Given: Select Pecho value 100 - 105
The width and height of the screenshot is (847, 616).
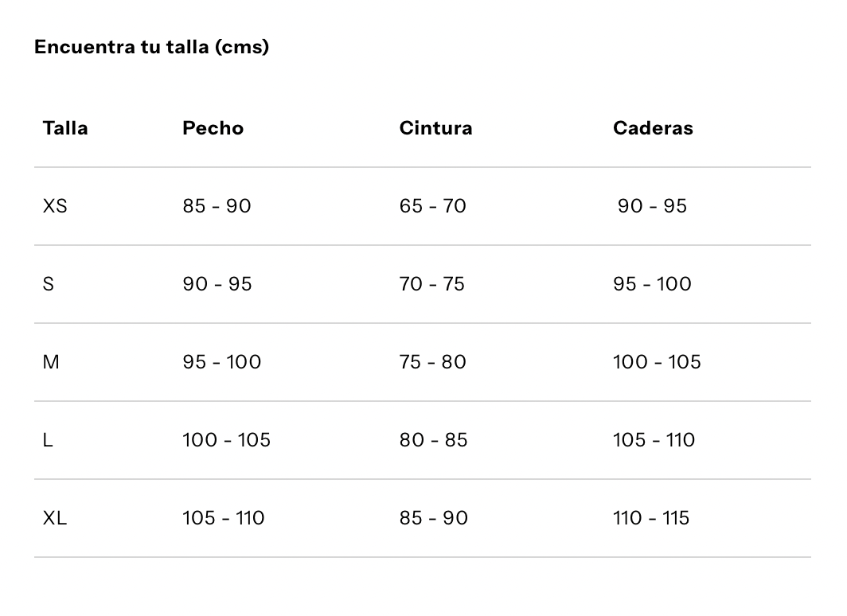Looking at the screenshot, I should (x=226, y=440).
